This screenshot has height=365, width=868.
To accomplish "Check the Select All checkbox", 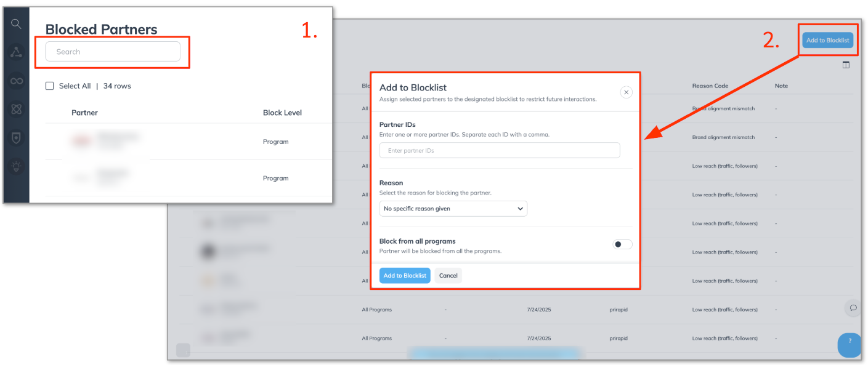I will (50, 86).
